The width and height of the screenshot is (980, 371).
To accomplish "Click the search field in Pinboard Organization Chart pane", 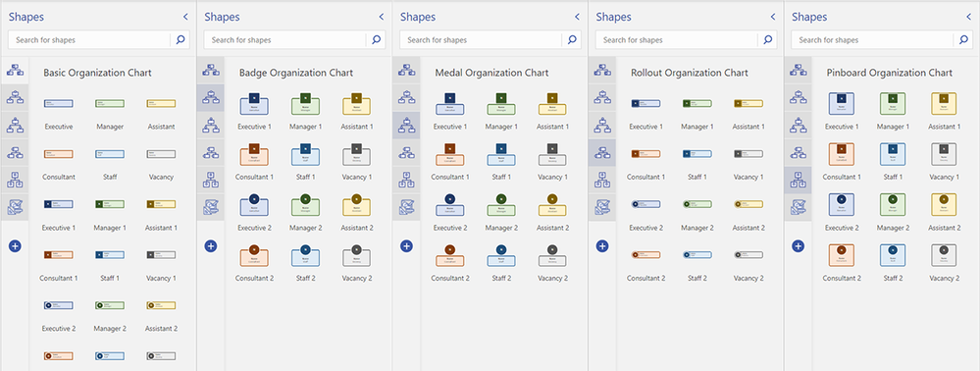I will (872, 40).
